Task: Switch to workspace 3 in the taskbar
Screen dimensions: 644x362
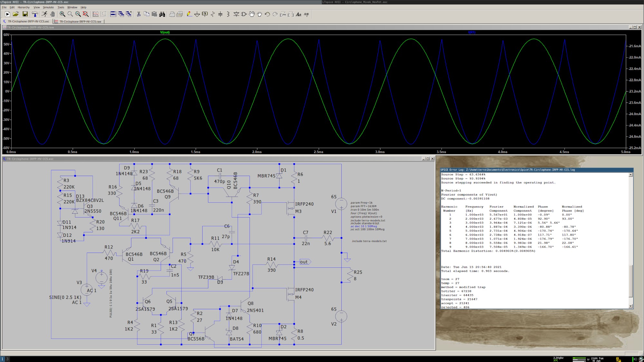Action: pos(7,359)
